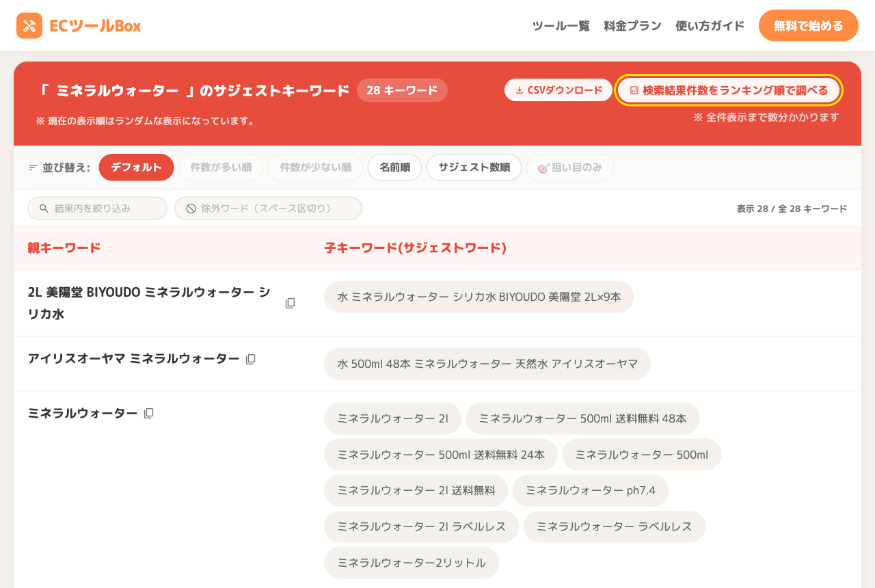Select chip 水 ミネラルウォーター シリカ水 BIYOUDO 美陽堂 2L×9本
This screenshot has height=588, width=875.
479,297
